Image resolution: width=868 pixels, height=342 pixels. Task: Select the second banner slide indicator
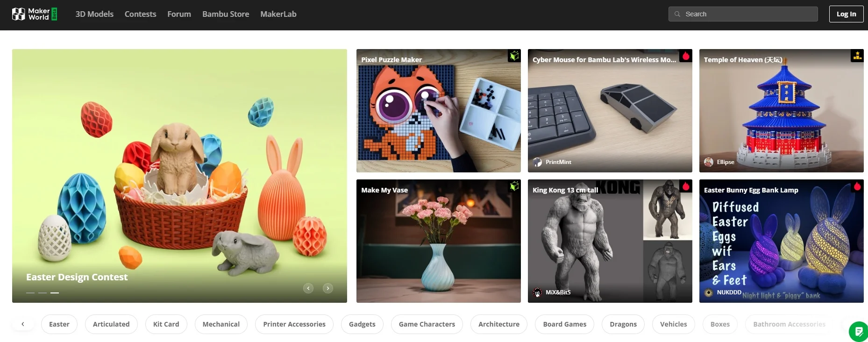point(43,293)
